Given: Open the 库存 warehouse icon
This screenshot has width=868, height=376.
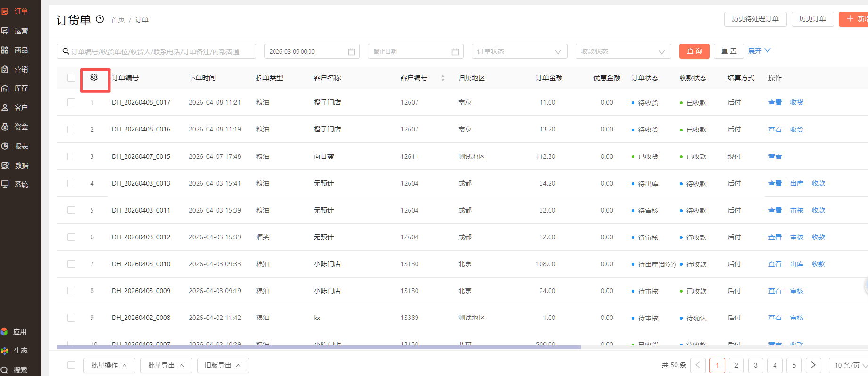Looking at the screenshot, I should (5, 88).
